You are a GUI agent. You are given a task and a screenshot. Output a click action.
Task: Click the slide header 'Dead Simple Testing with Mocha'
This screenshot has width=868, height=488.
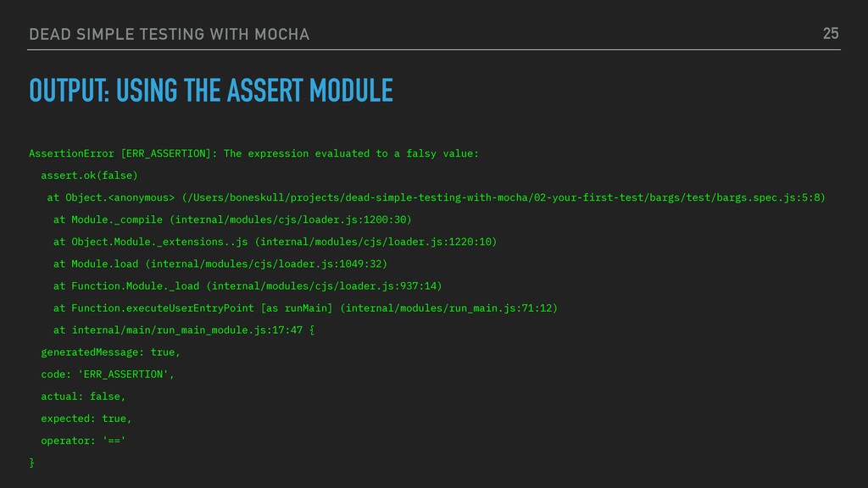tap(169, 34)
